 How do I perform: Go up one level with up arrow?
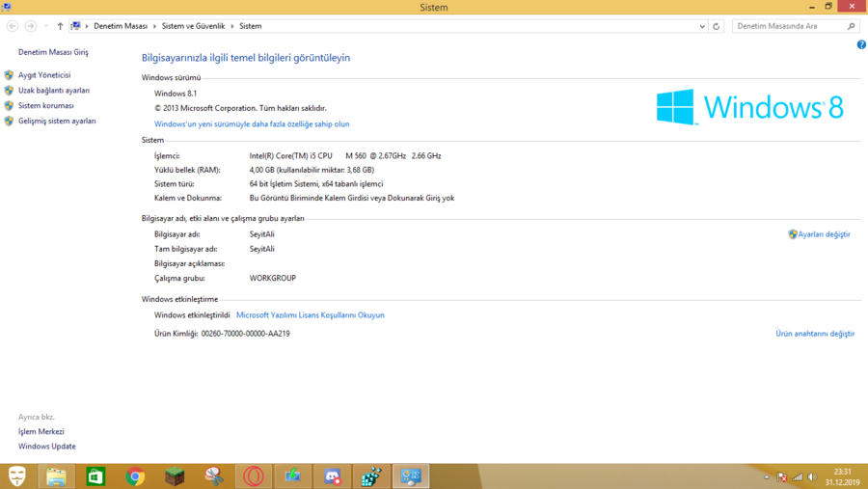pos(60,26)
